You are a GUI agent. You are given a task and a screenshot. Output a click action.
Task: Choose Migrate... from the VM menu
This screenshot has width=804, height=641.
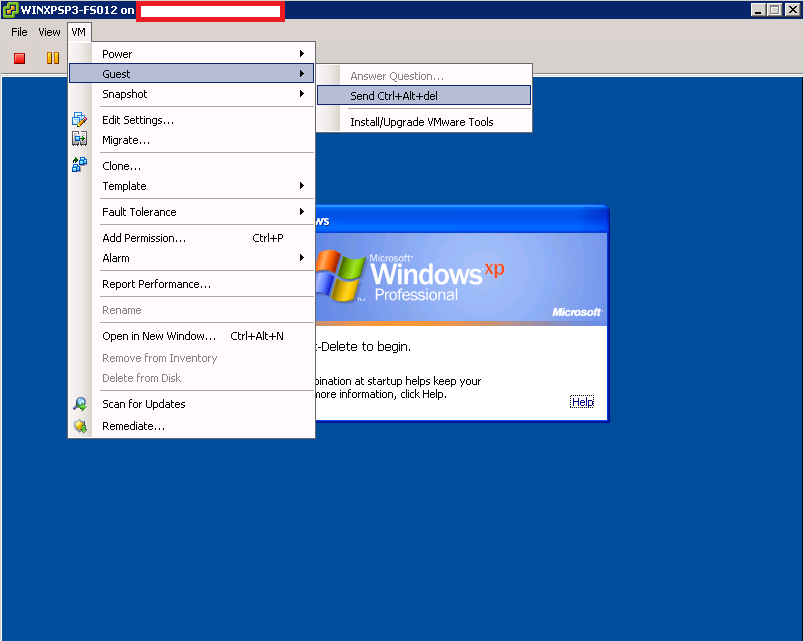click(x=191, y=140)
